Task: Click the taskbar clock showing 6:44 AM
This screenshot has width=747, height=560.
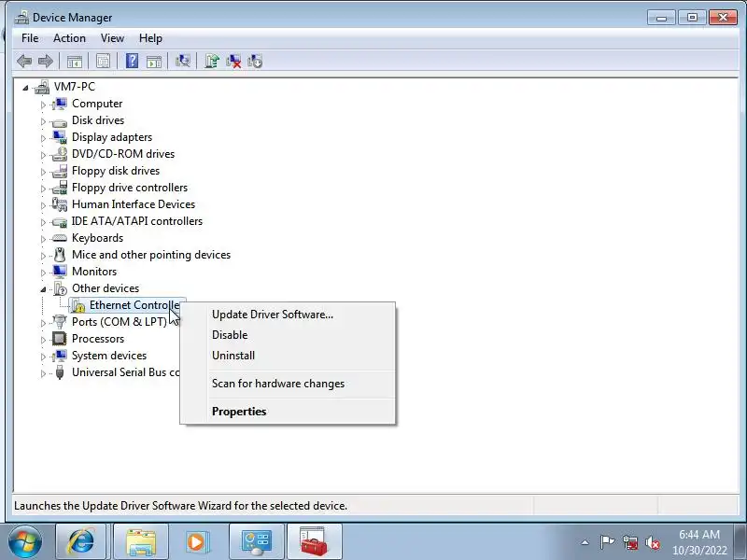Action: point(699,542)
